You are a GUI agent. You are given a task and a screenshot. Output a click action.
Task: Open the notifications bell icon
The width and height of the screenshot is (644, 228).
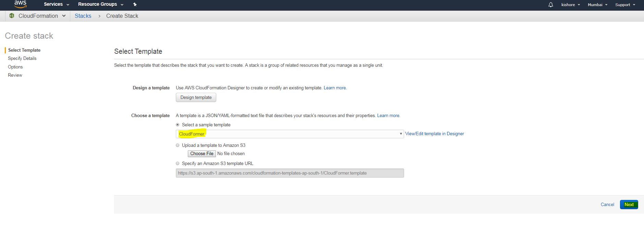click(x=550, y=5)
